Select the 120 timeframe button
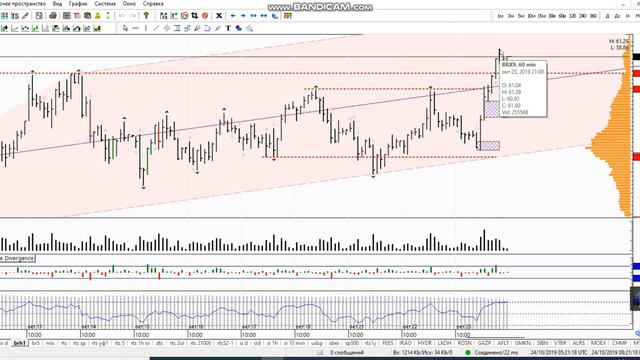The width and height of the screenshot is (640, 360). [573, 16]
